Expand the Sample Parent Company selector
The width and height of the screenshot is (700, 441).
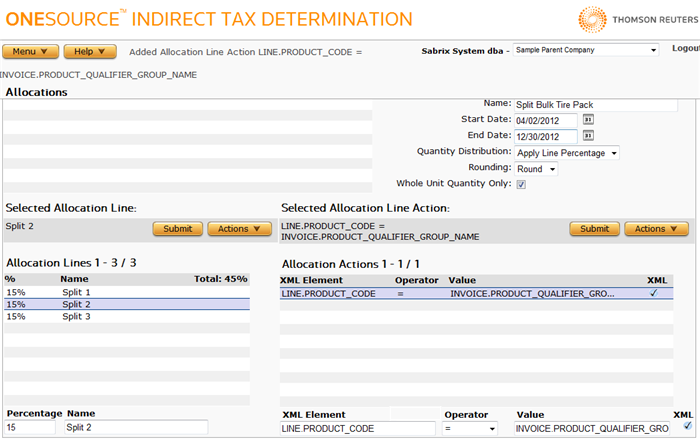pyautogui.click(x=584, y=49)
